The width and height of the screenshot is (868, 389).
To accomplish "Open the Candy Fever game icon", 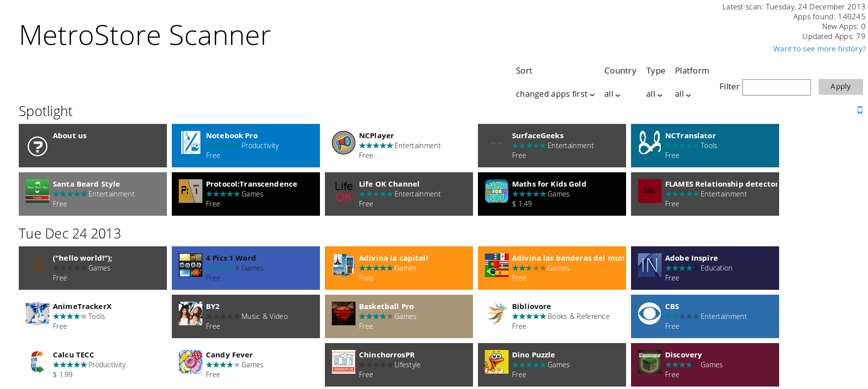I will coord(191,362).
